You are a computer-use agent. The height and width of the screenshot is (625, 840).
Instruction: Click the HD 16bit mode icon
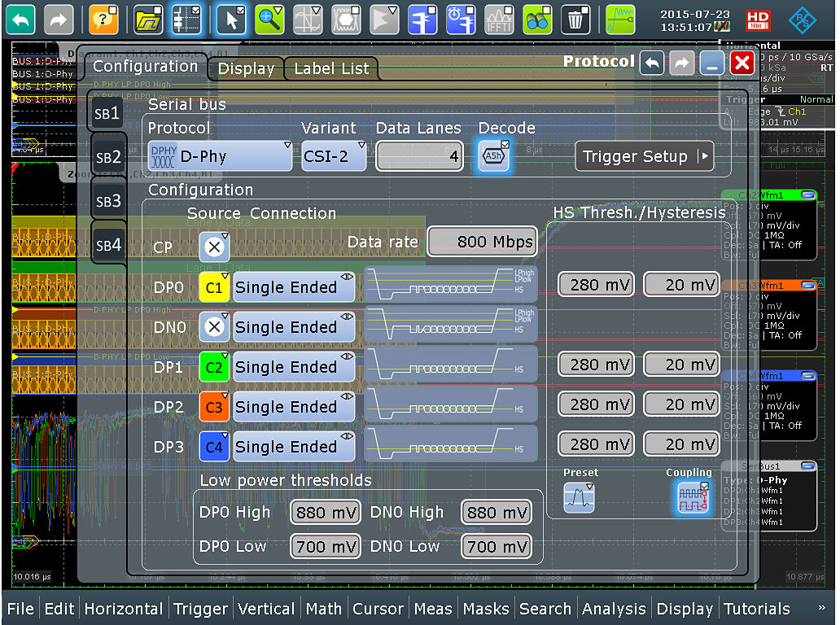[758, 20]
